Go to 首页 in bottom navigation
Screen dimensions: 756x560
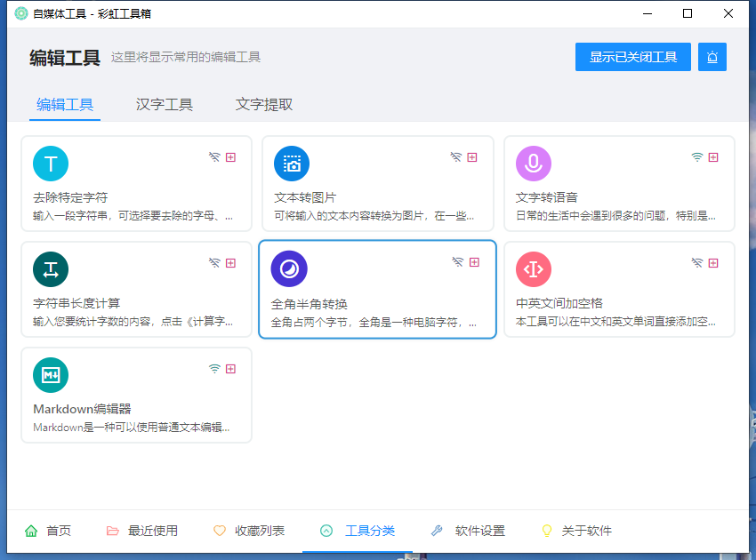(48, 531)
